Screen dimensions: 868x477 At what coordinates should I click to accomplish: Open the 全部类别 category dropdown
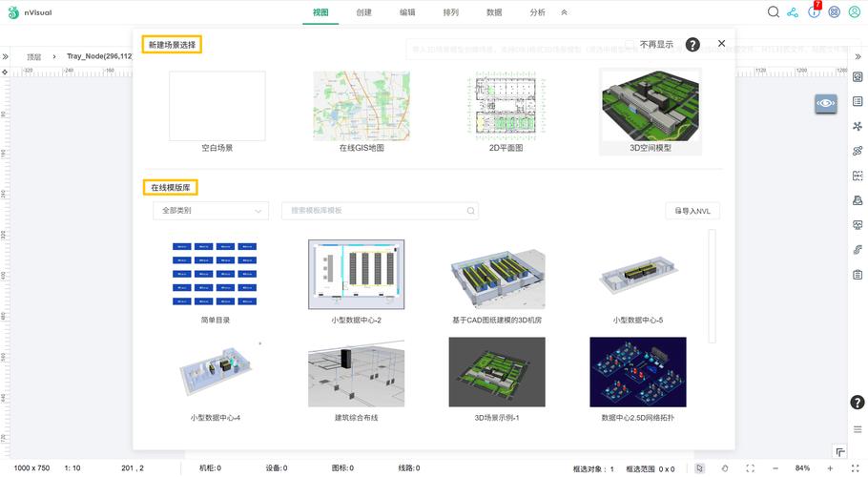pyautogui.click(x=211, y=211)
